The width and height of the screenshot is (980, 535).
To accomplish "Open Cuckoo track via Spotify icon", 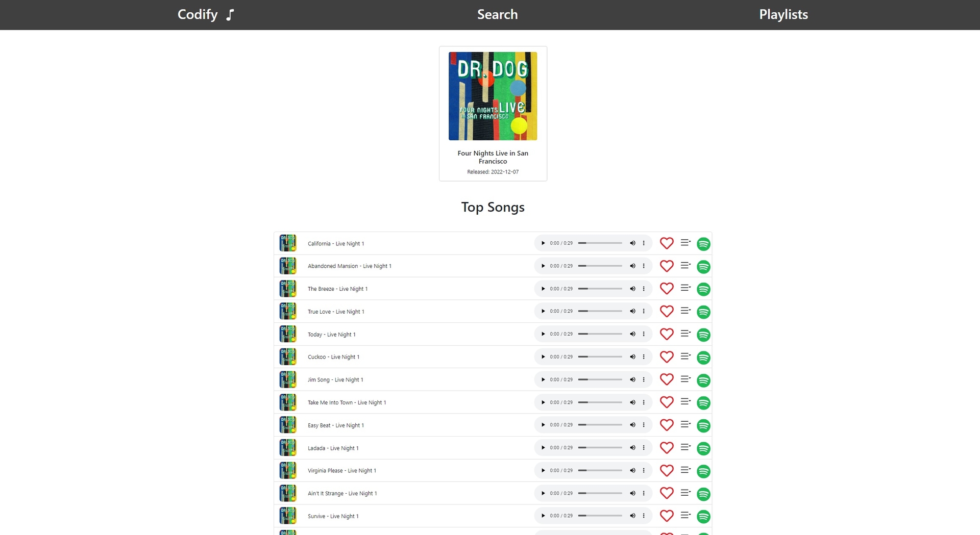I will (x=703, y=358).
